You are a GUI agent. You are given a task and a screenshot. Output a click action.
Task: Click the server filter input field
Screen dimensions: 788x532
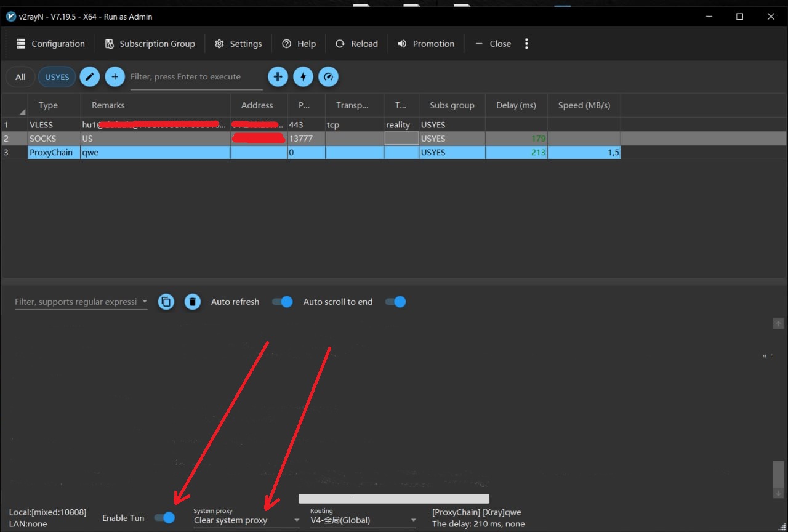[x=188, y=77]
